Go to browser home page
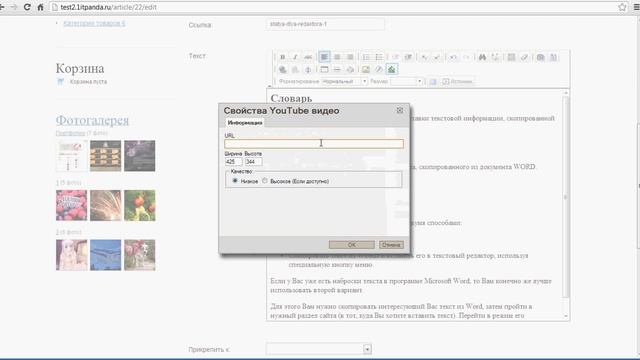Viewport: 640px width, 360px height. [x=40, y=7]
